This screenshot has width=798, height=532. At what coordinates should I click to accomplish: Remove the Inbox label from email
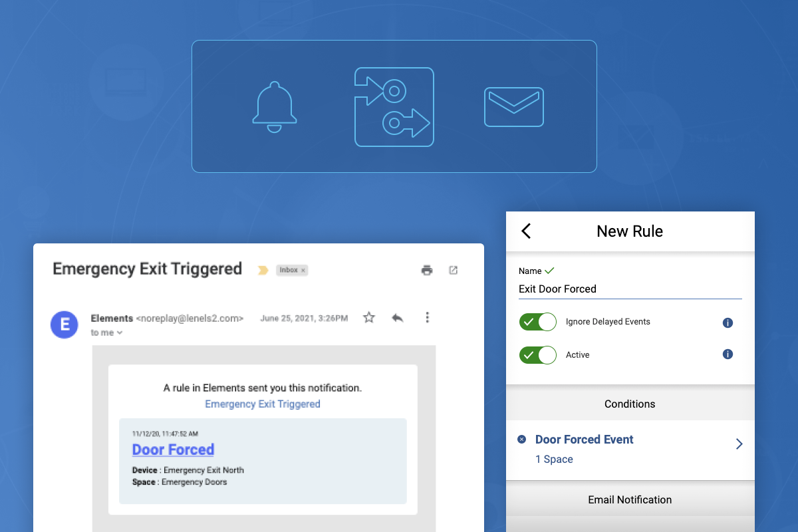pos(303,271)
